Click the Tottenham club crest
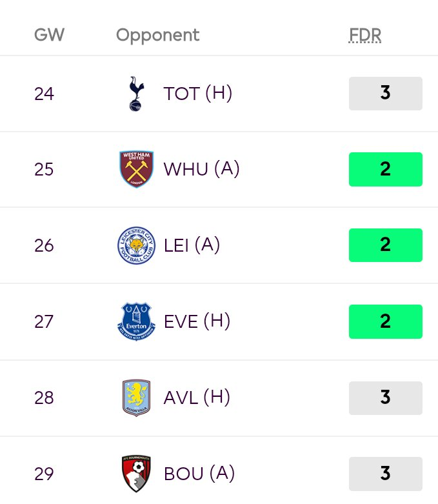Screen dimensions: 438x504 136,94
